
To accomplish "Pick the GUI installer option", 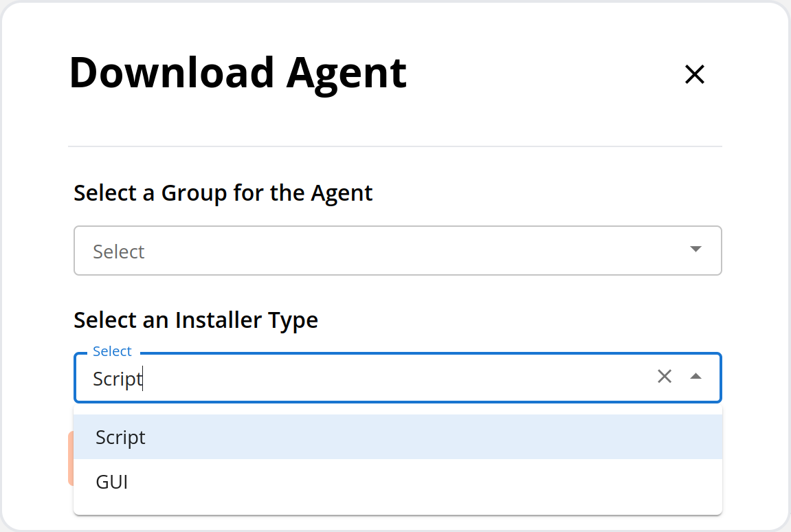I will pyautogui.click(x=397, y=482).
